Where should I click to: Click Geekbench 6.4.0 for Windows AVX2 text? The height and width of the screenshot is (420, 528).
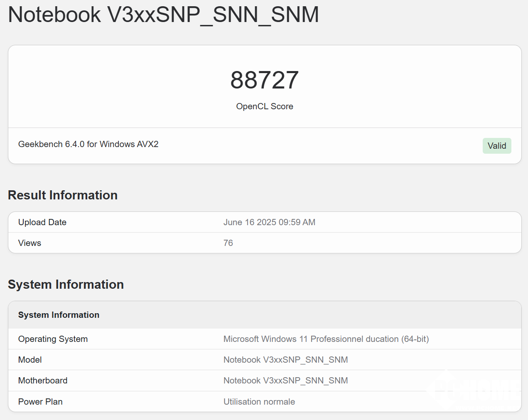coord(88,144)
